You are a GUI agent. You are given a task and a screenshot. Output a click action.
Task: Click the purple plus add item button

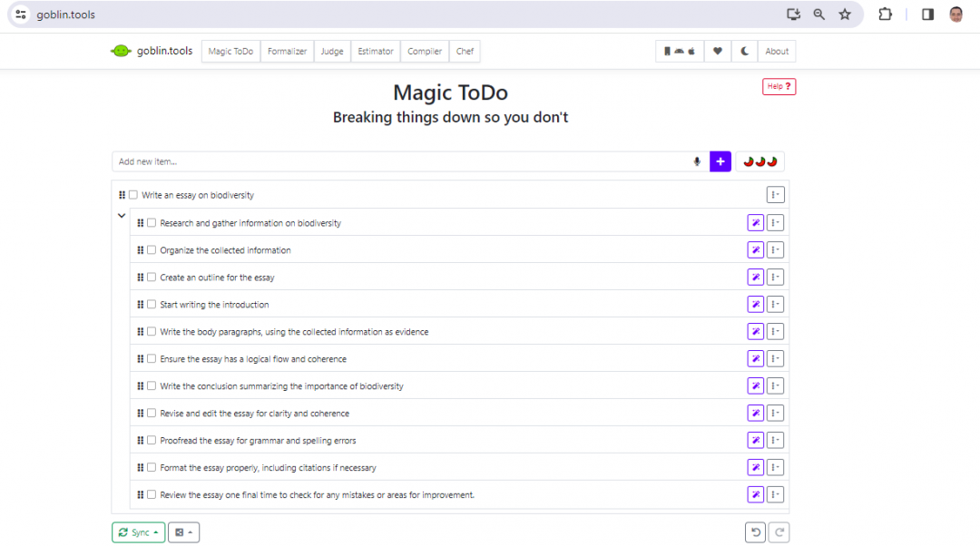[720, 161]
